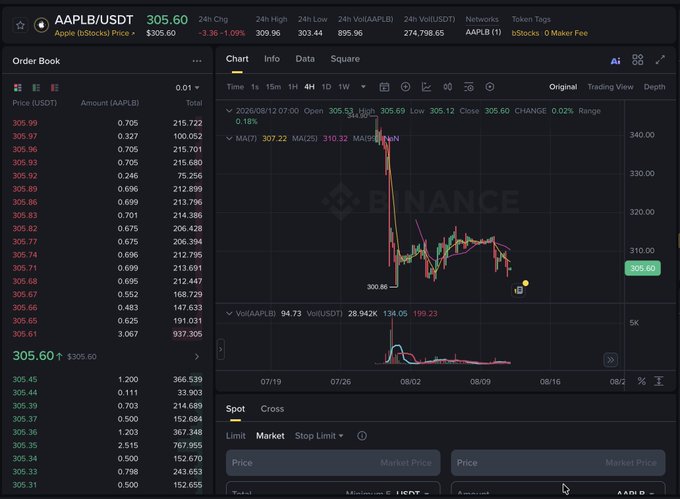Screen dimensions: 680x499
Task: Select the 15m time interval
Action: [273, 87]
